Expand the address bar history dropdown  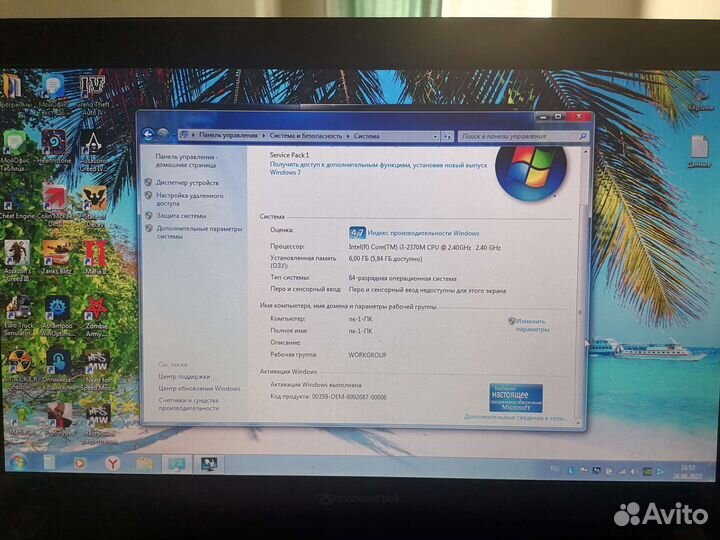coord(435,136)
